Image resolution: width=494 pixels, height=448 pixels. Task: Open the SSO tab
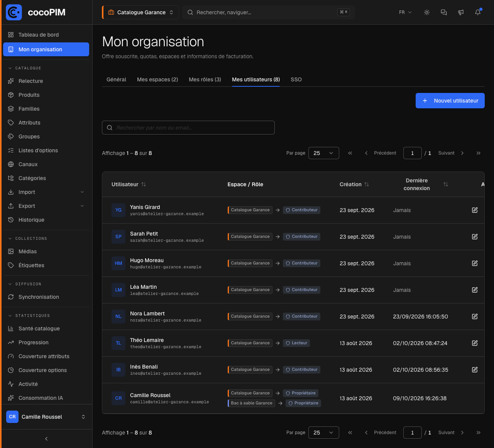pos(296,79)
